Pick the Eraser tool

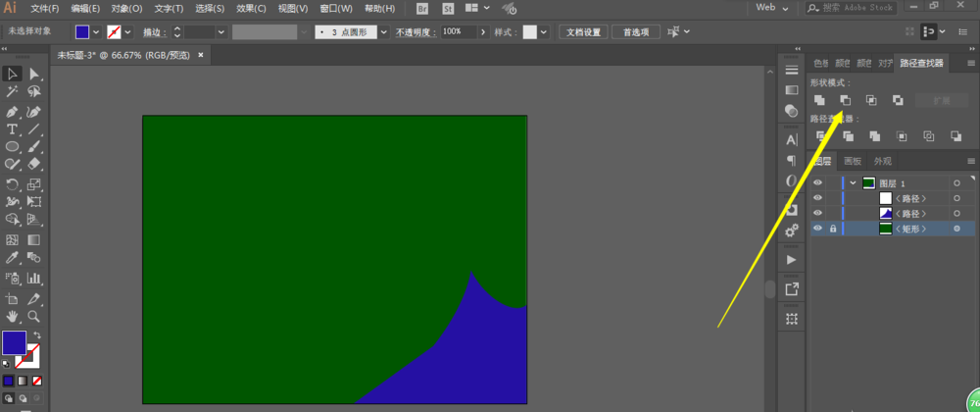pyautogui.click(x=34, y=164)
